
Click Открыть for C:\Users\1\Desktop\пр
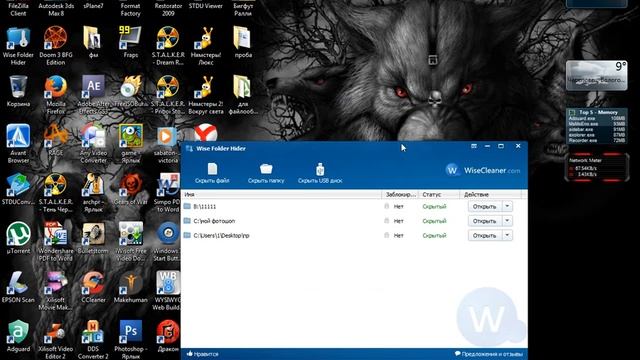484,236
